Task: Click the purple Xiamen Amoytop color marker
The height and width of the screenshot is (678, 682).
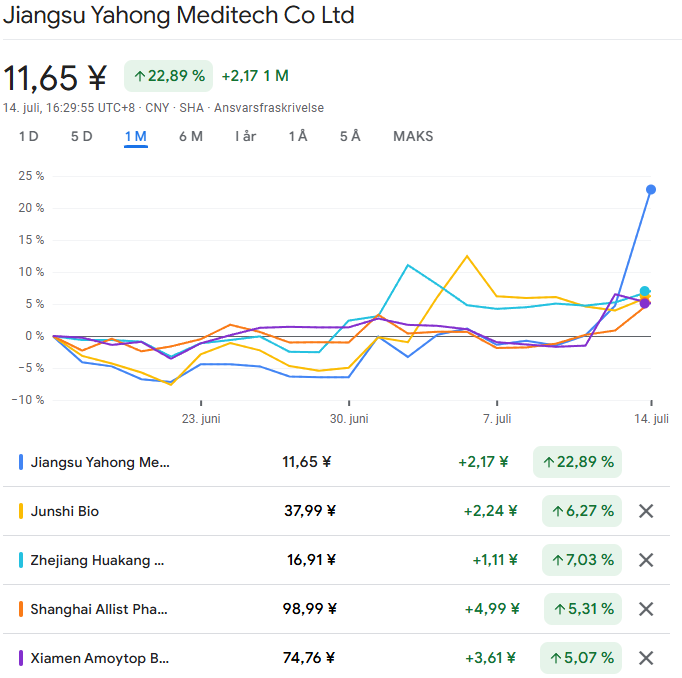Action: coord(21,658)
